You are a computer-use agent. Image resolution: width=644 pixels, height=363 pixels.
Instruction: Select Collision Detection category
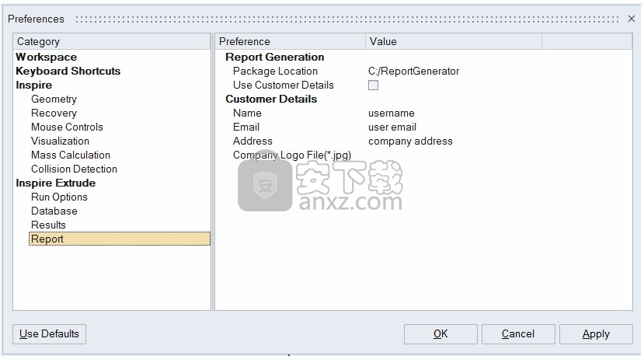(74, 169)
